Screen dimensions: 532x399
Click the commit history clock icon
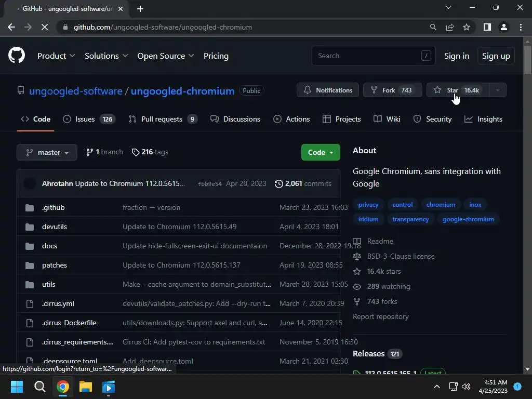click(x=278, y=183)
